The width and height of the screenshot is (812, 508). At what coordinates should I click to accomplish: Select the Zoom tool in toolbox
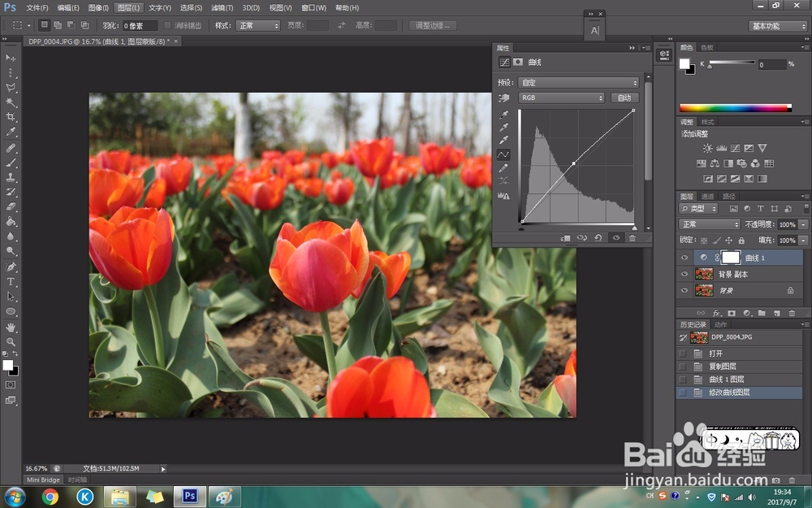click(x=11, y=342)
